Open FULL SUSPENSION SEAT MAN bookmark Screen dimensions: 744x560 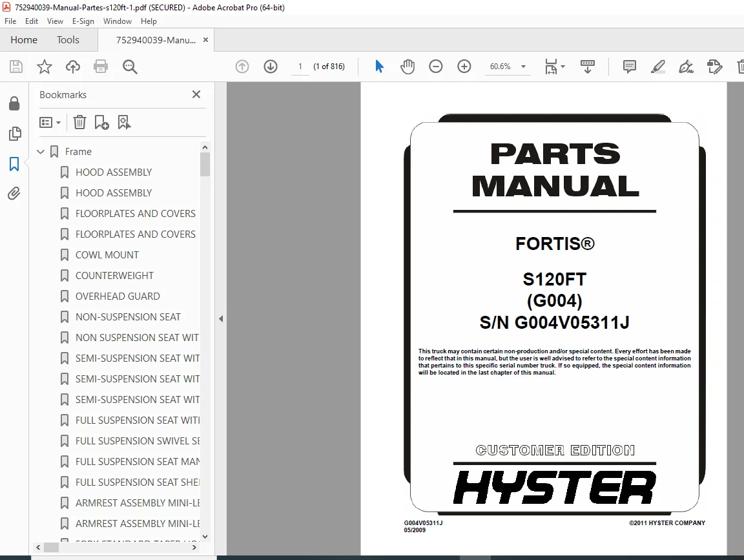click(138, 462)
